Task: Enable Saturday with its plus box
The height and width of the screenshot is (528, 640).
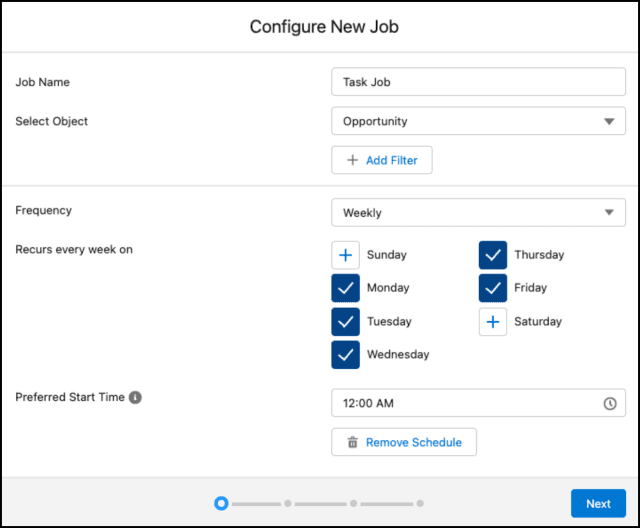Action: tap(493, 322)
